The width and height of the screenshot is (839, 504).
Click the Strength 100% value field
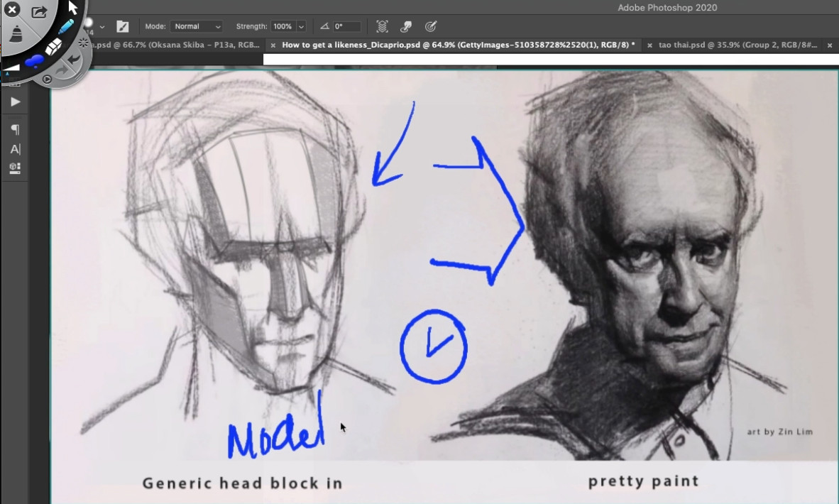coord(283,26)
